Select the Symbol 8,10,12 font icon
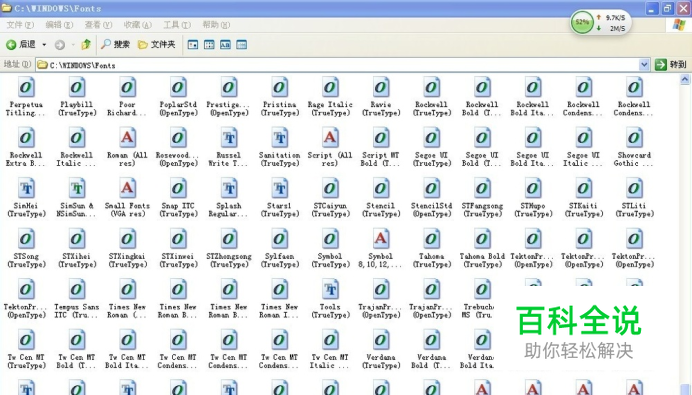The width and height of the screenshot is (692, 395). tap(381, 239)
